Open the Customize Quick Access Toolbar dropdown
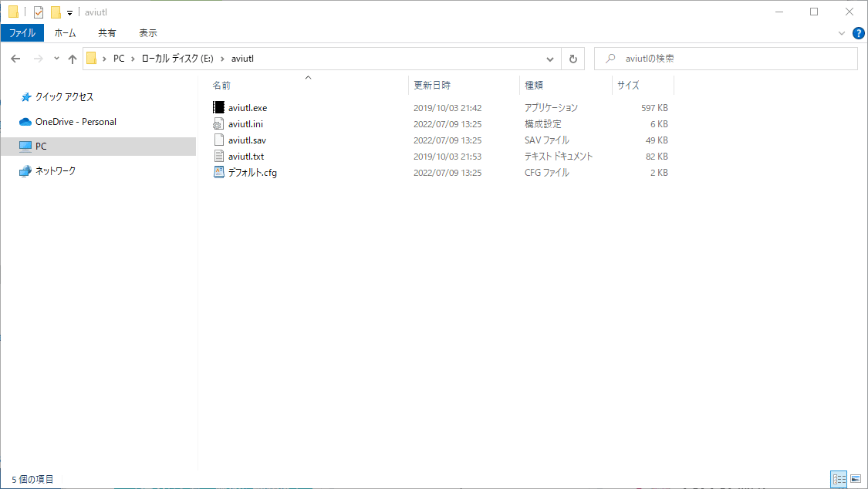Viewport: 868px width, 489px height. [x=69, y=12]
